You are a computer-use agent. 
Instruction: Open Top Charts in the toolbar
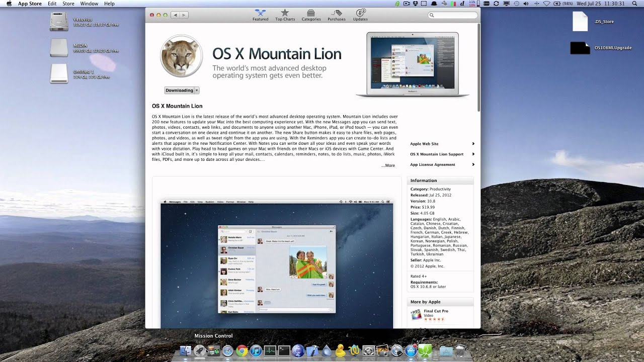(x=285, y=15)
